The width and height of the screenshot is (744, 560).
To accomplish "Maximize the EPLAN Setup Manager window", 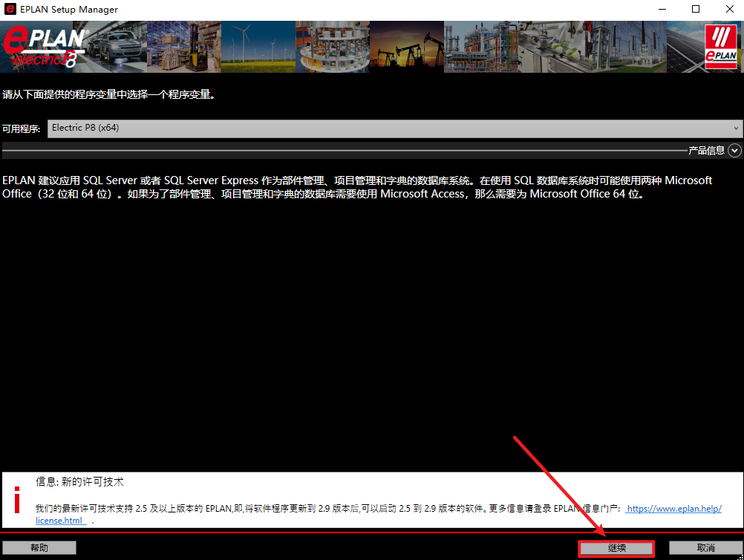I will point(696,10).
